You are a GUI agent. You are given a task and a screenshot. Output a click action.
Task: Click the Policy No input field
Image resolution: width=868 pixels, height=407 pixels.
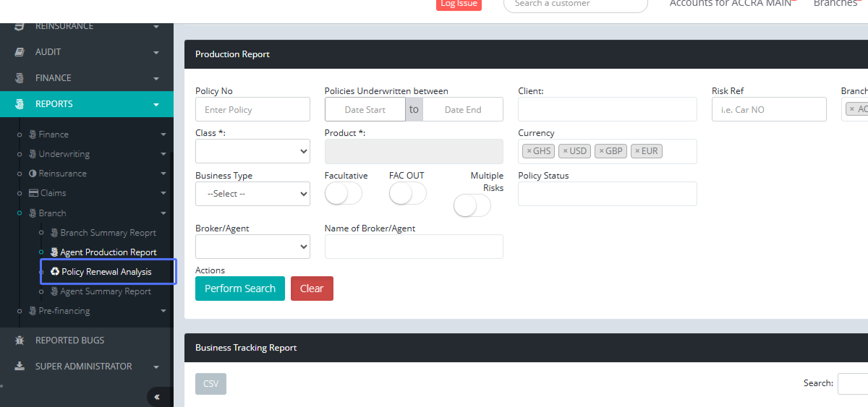[x=252, y=110]
